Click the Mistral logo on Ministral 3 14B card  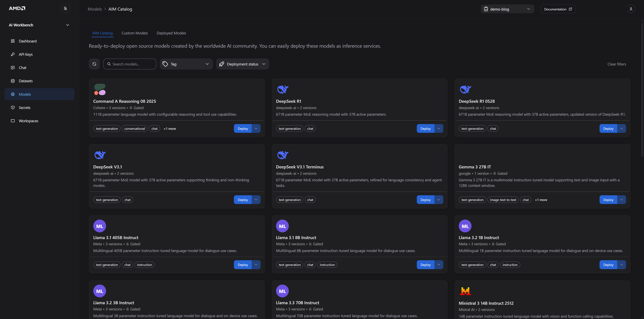click(x=465, y=291)
